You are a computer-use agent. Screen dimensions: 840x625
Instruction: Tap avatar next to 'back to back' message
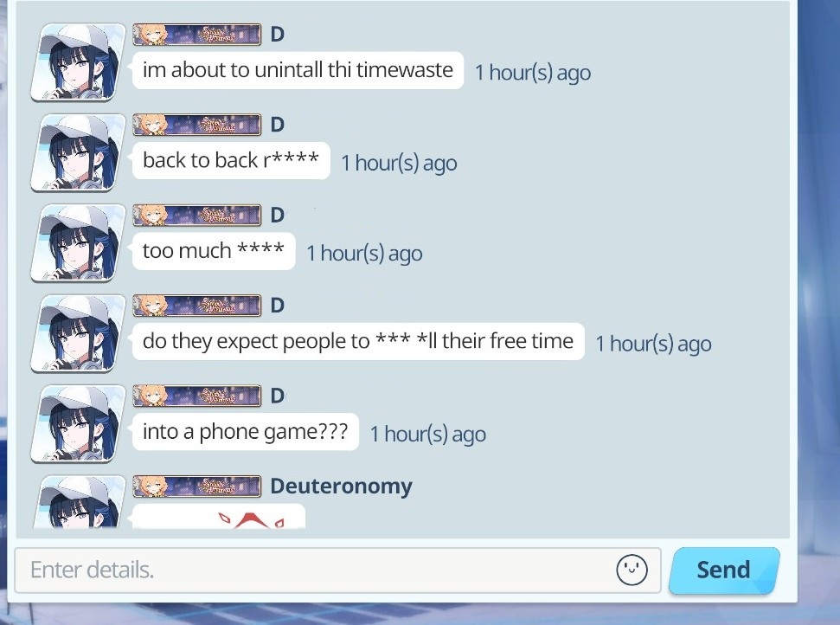[x=78, y=152]
